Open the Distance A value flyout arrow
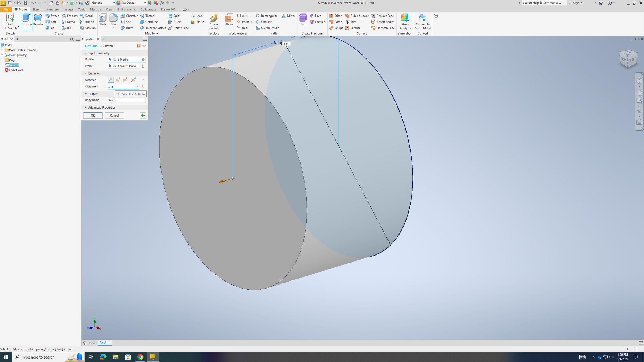 click(x=137, y=87)
